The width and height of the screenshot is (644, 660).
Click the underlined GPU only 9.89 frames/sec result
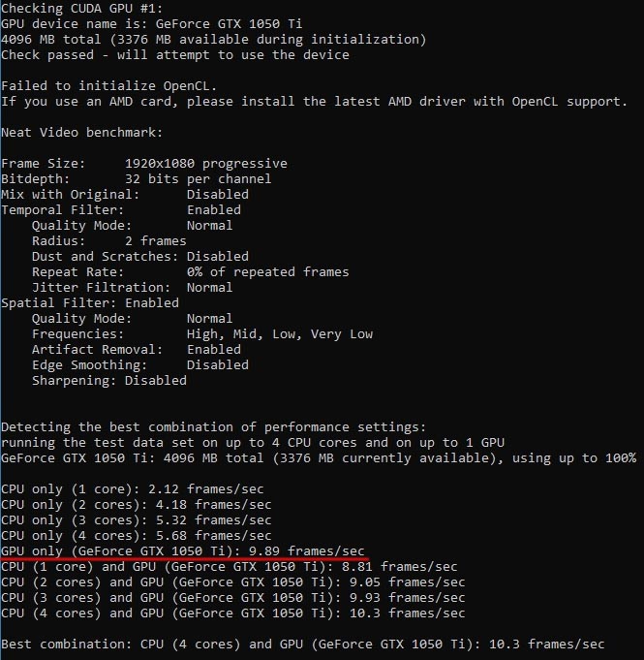click(182, 551)
